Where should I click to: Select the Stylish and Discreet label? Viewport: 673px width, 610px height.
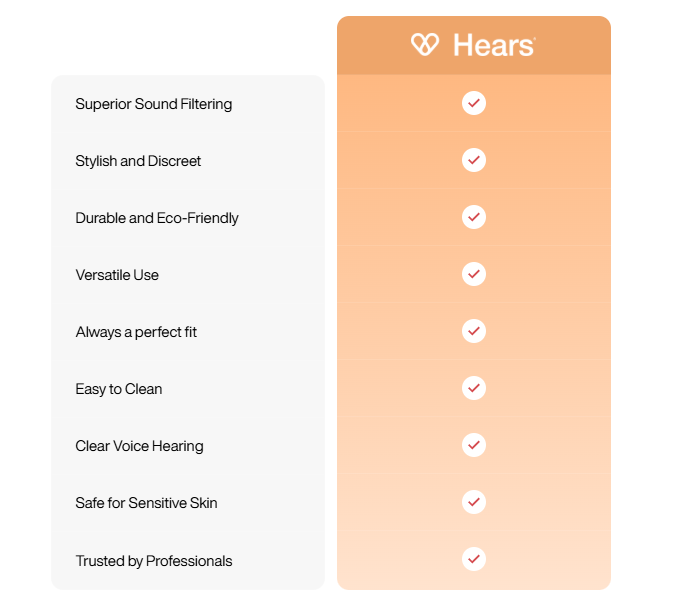pos(138,161)
